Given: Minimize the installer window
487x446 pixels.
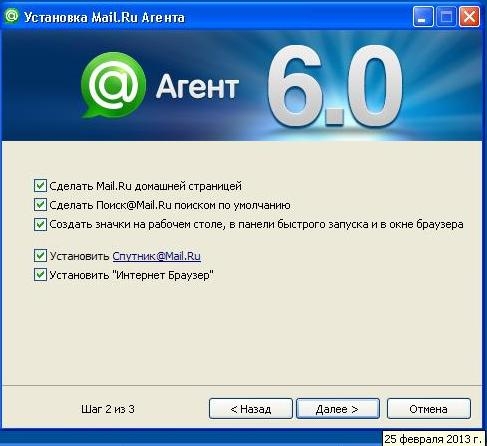Looking at the screenshot, I should tap(423, 16).
